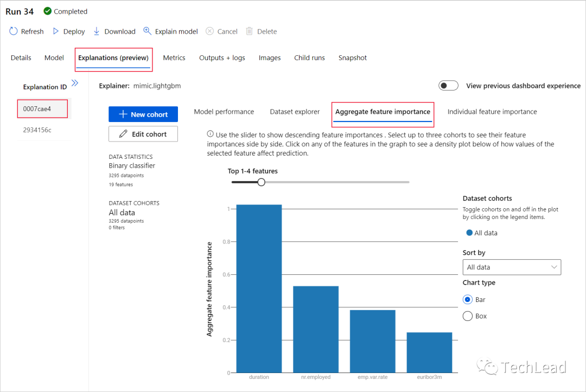Click the Delete icon to remove the run
The height and width of the screenshot is (392, 586).
(249, 31)
